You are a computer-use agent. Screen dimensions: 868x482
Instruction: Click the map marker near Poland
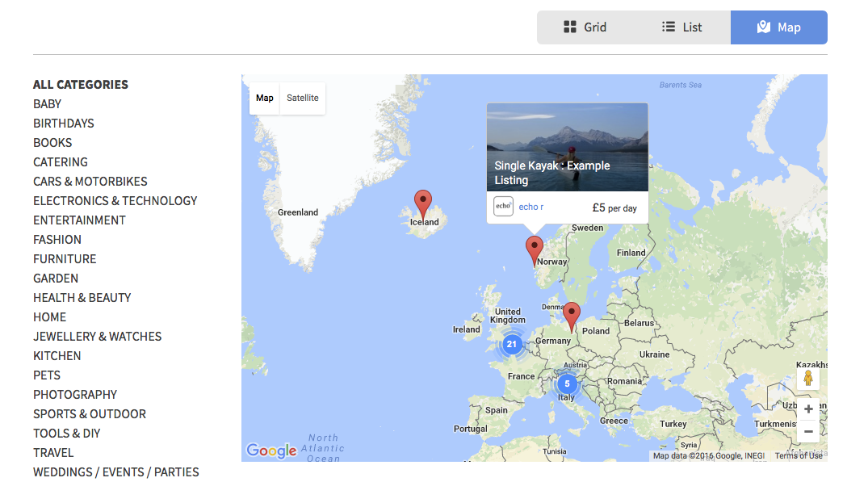tap(572, 317)
